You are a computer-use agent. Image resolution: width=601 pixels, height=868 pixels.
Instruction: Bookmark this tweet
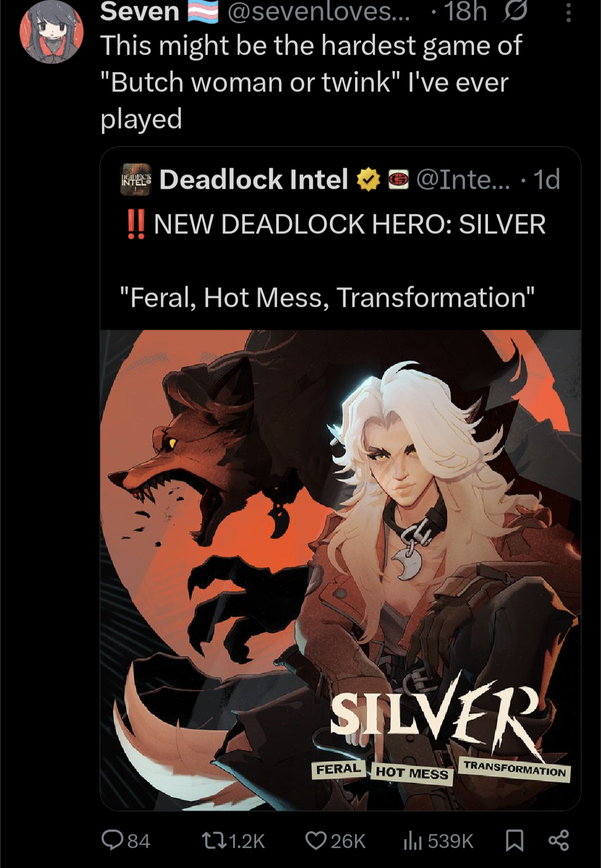tap(514, 840)
